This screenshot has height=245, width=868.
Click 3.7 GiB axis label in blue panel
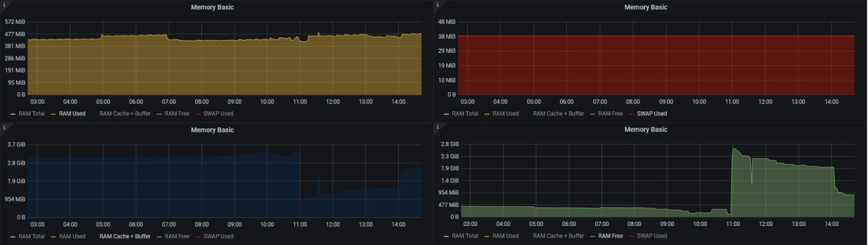tap(16, 145)
